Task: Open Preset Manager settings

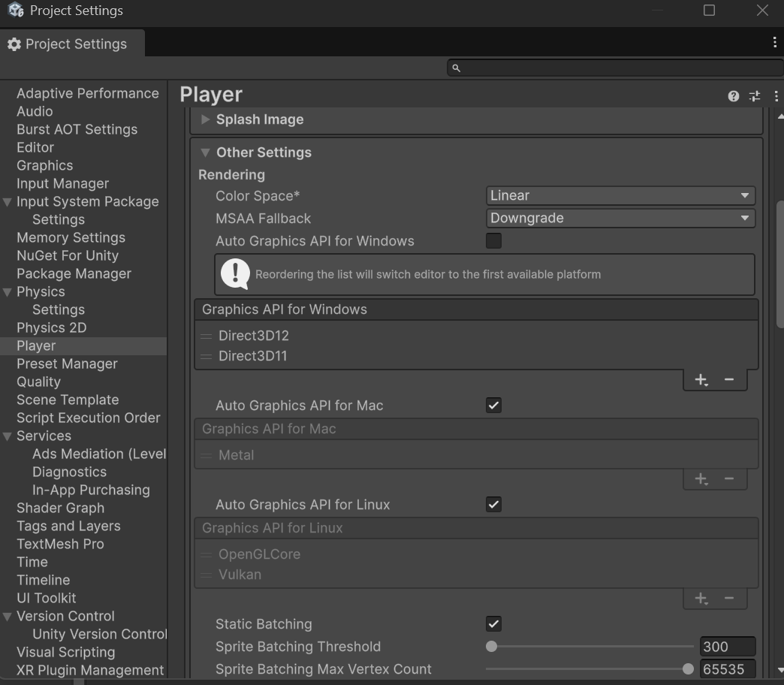Action: click(x=67, y=364)
